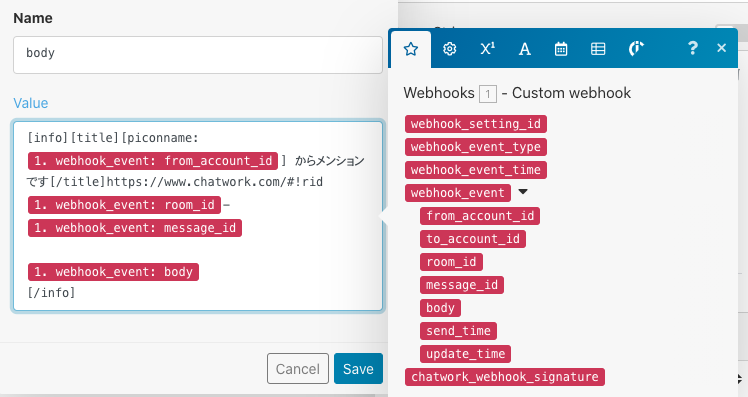748x397 pixels.
Task: Open math functions X¹ icon
Action: click(x=487, y=49)
